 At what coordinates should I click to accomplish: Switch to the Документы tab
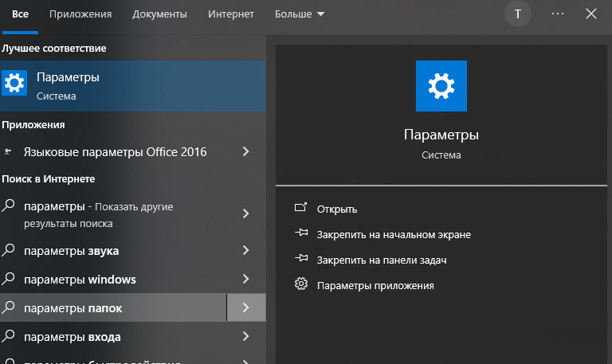(x=159, y=14)
